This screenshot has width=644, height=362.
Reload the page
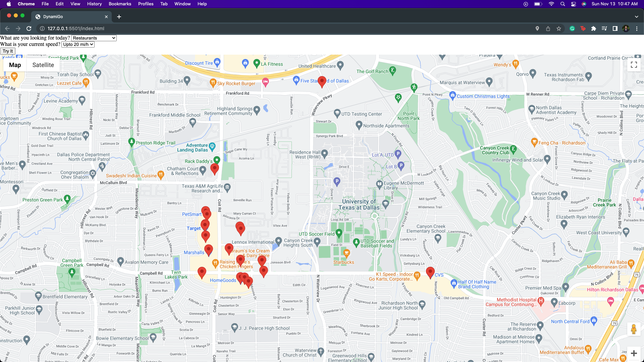(x=29, y=28)
